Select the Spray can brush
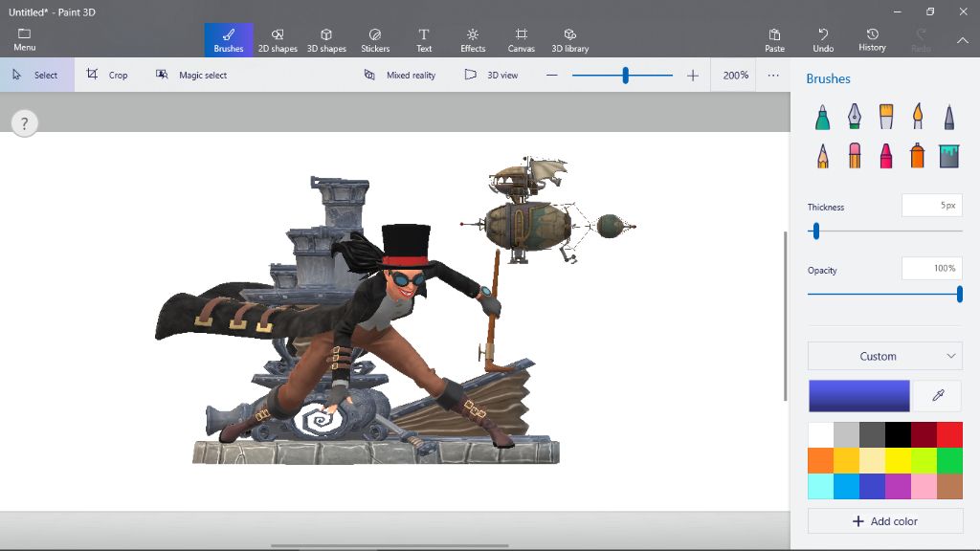980x551 pixels. click(x=918, y=156)
